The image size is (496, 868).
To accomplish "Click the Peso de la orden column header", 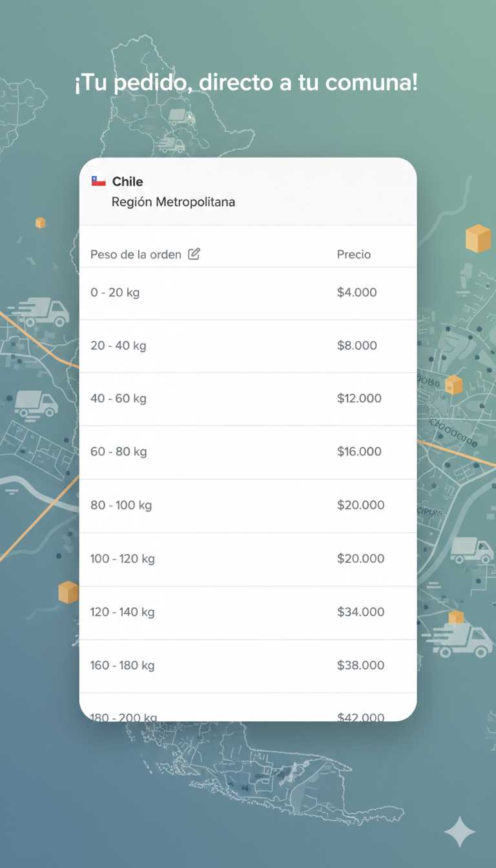I will [x=136, y=254].
